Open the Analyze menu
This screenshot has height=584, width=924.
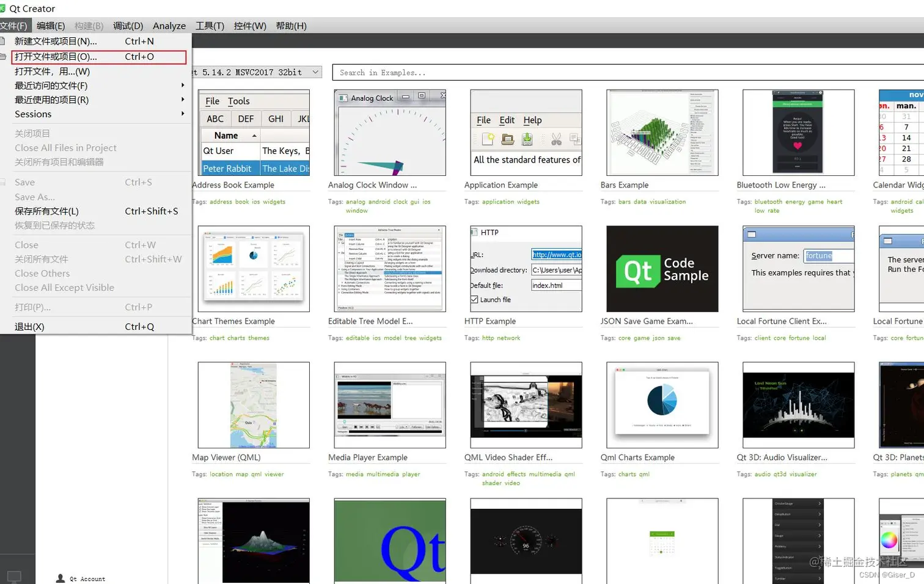[x=169, y=26]
